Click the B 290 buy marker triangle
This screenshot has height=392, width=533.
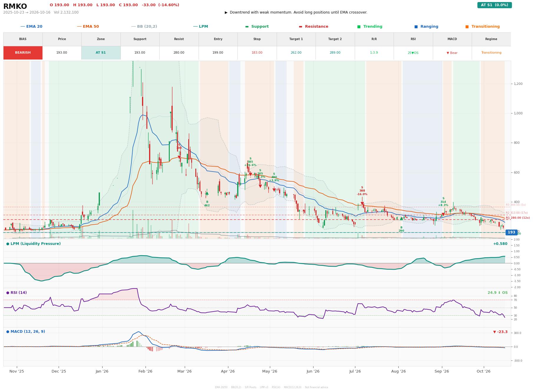click(x=401, y=218)
